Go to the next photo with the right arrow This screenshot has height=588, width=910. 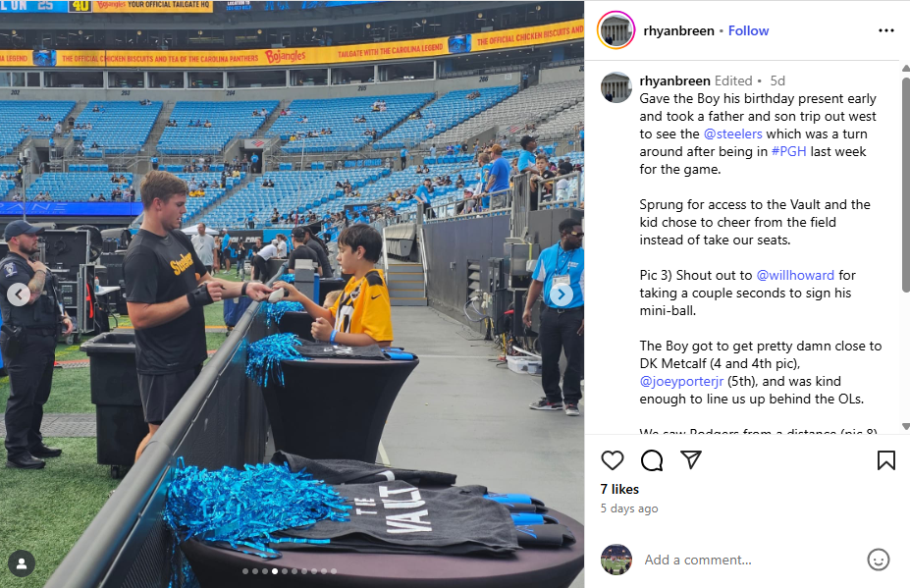pyautogui.click(x=562, y=294)
